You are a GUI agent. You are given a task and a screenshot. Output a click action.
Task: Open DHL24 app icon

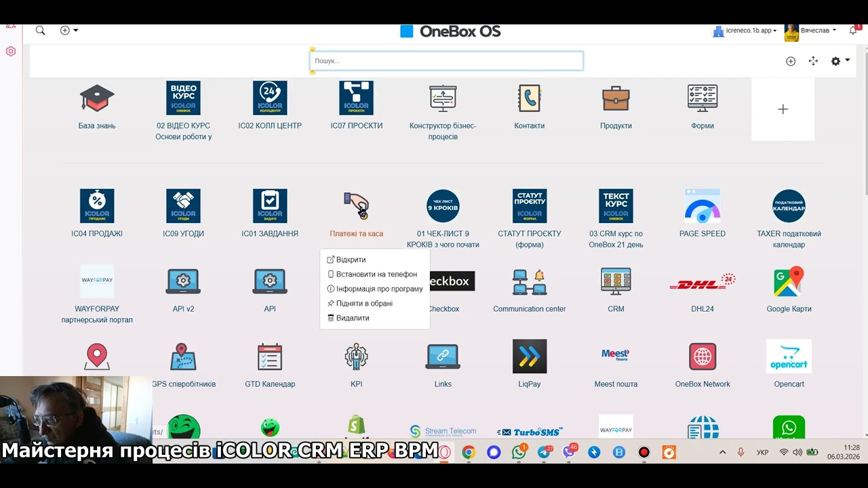coord(703,281)
